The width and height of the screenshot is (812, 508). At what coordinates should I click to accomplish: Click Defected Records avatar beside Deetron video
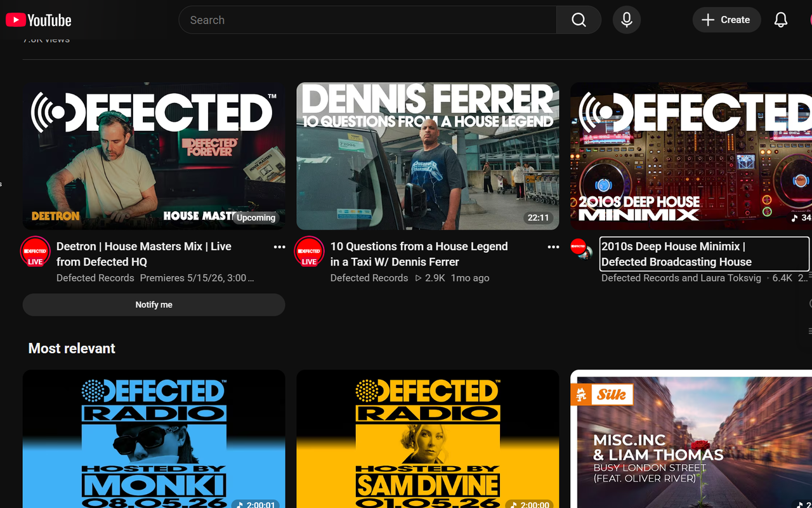coord(36,251)
